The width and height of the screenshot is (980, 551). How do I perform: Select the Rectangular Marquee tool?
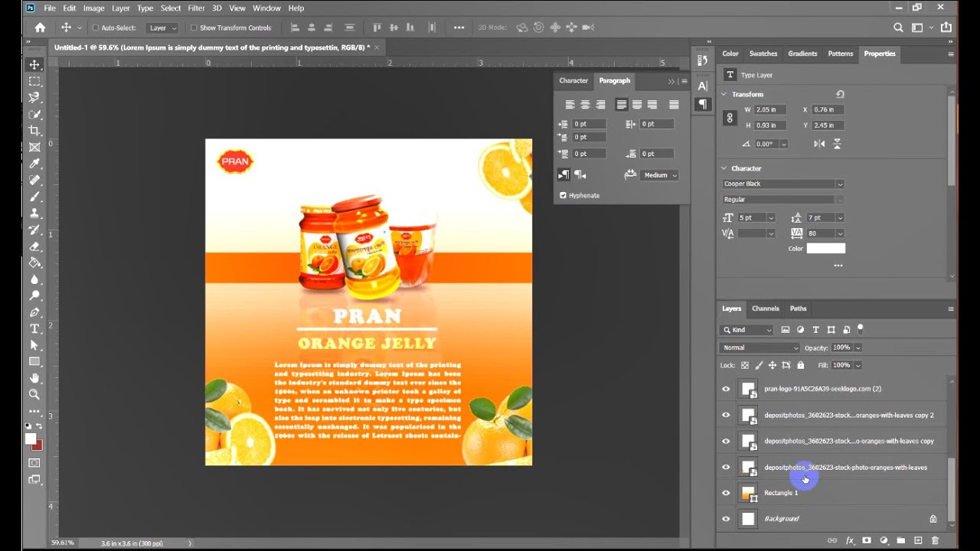pyautogui.click(x=34, y=81)
